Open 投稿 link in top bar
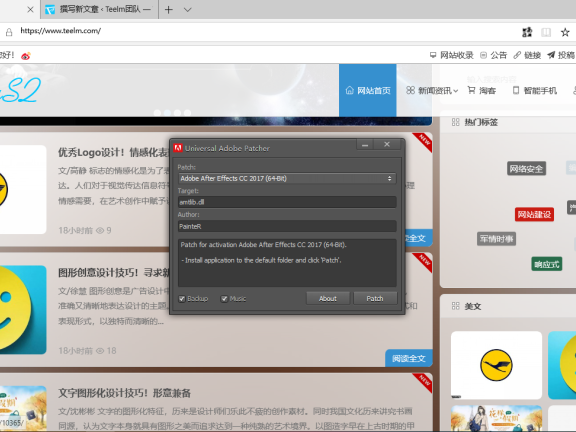Screen dimensions: 576x432 click(561, 55)
